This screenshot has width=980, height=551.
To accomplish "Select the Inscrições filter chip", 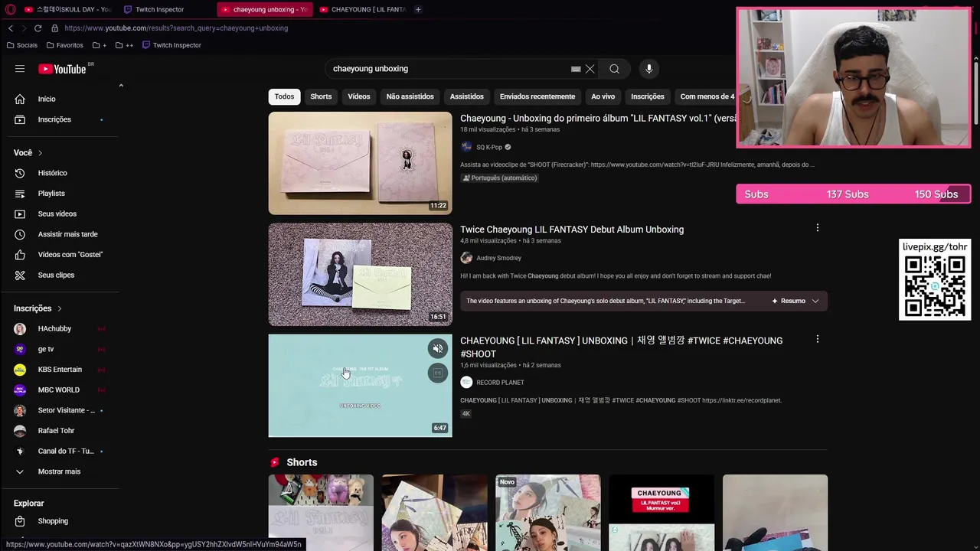I will (647, 96).
